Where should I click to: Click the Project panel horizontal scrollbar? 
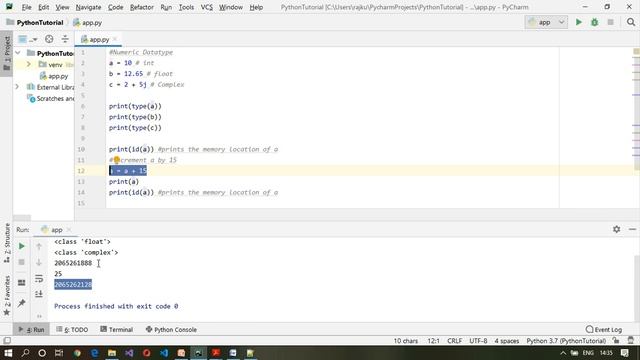(x=22, y=218)
